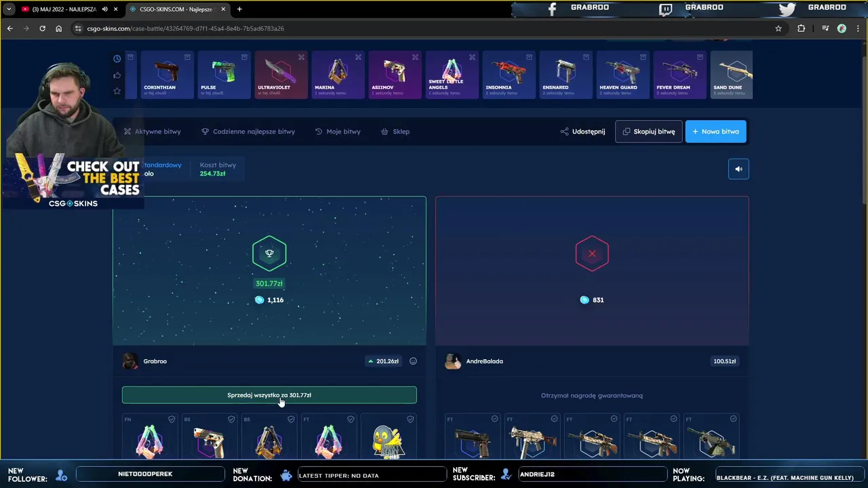Open the emoji reaction icon beside Grabroo
868x488 pixels.
pos(413,361)
